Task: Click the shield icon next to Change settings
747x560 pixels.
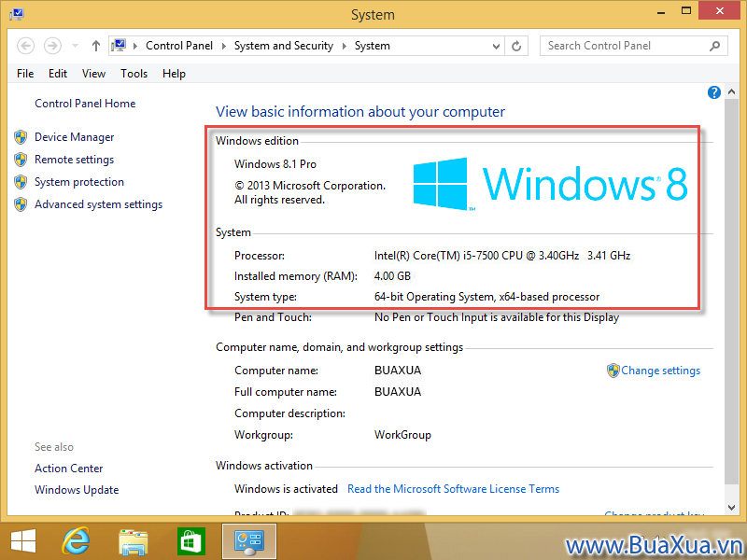Action: [x=613, y=371]
